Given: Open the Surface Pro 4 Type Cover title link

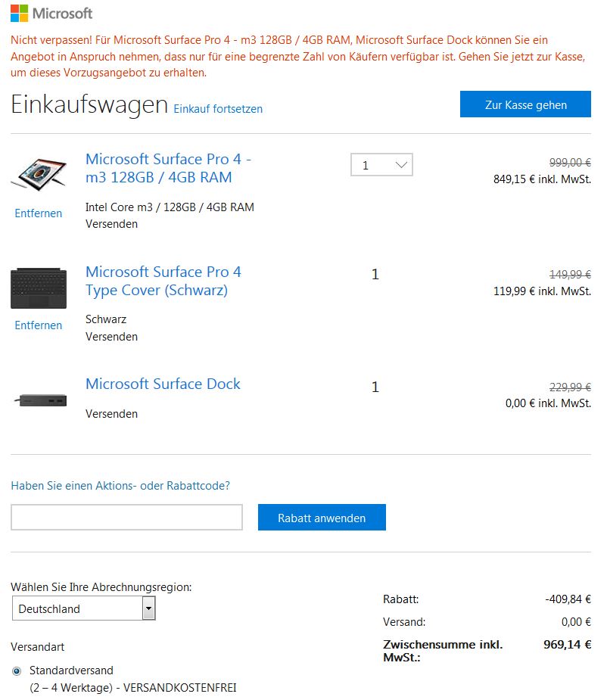Looking at the screenshot, I should pos(163,281).
